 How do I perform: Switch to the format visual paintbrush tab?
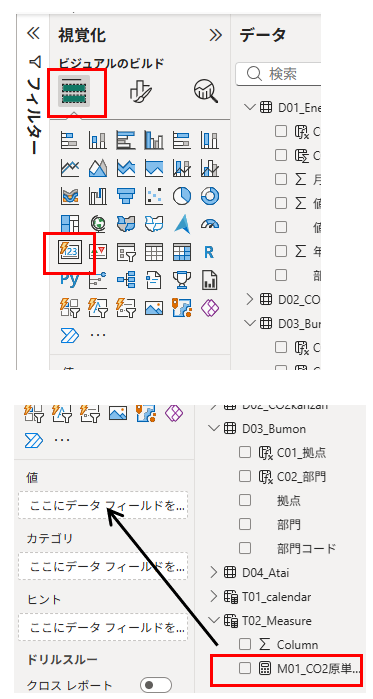[140, 91]
